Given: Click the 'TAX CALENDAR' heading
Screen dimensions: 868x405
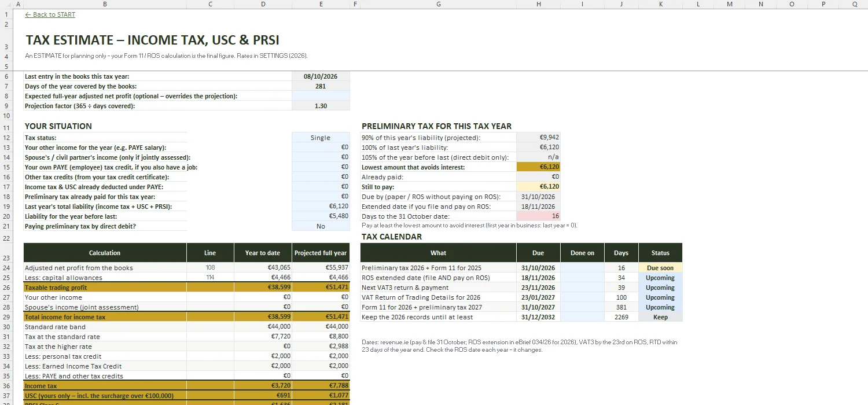Looking at the screenshot, I should 392,237.
